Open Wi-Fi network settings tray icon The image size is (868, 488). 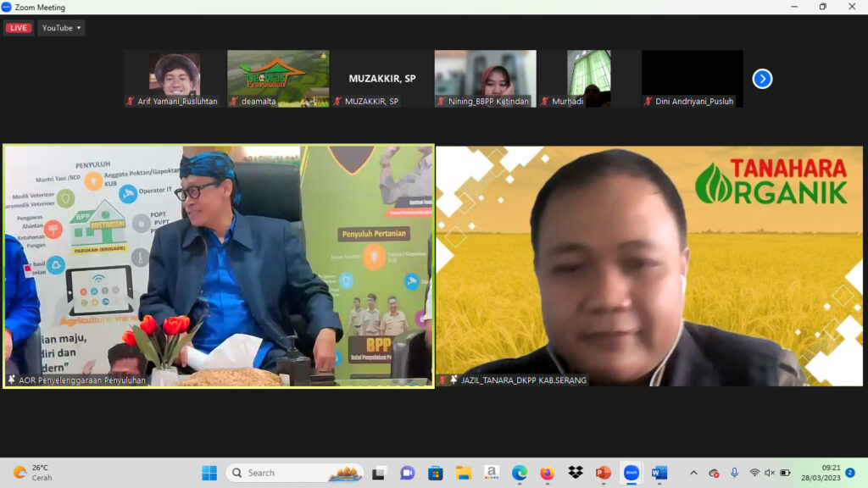(x=754, y=473)
